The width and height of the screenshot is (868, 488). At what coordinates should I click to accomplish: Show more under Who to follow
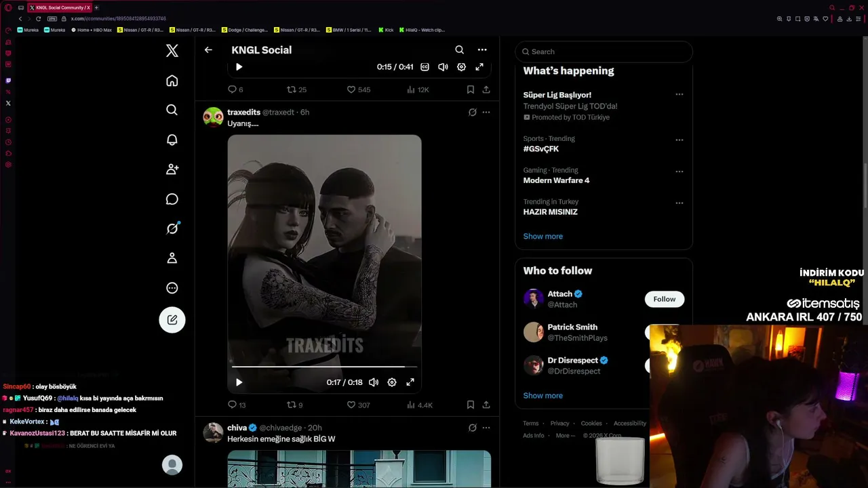click(x=543, y=396)
